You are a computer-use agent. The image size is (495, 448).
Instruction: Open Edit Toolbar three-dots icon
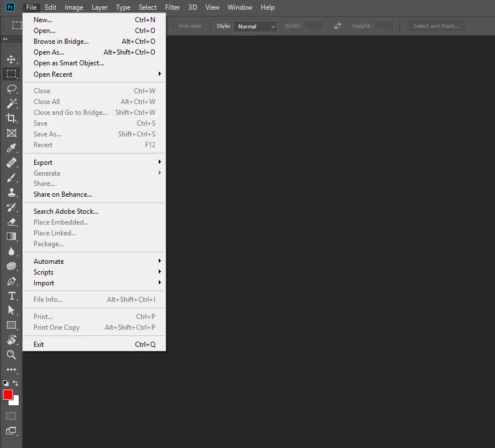pyautogui.click(x=11, y=370)
